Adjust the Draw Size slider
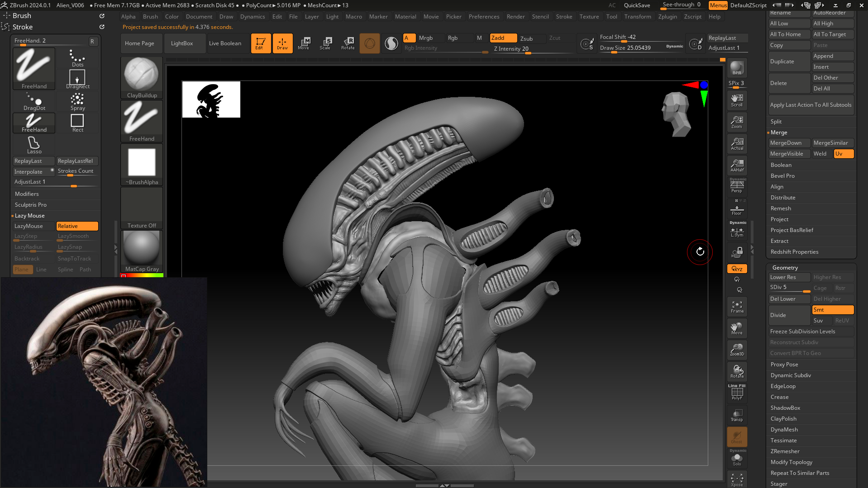 (642, 48)
